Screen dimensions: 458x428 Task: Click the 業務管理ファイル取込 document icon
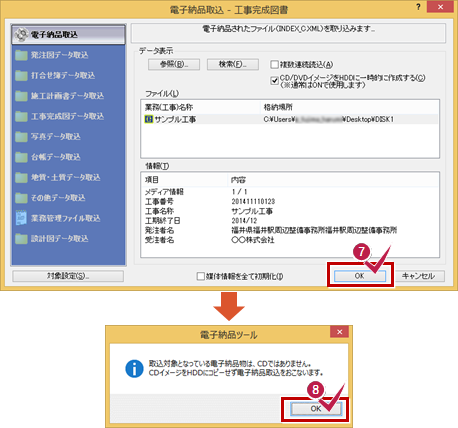tap(21, 218)
